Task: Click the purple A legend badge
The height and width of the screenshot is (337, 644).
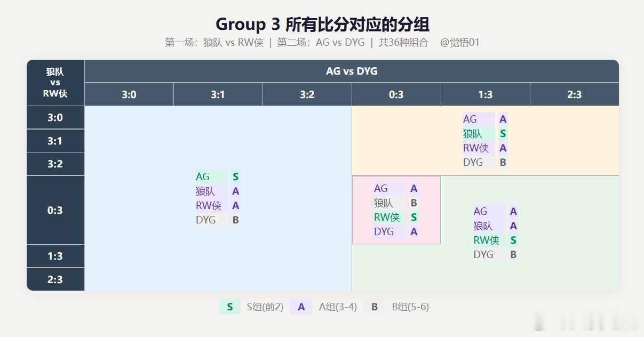Action: pos(301,307)
